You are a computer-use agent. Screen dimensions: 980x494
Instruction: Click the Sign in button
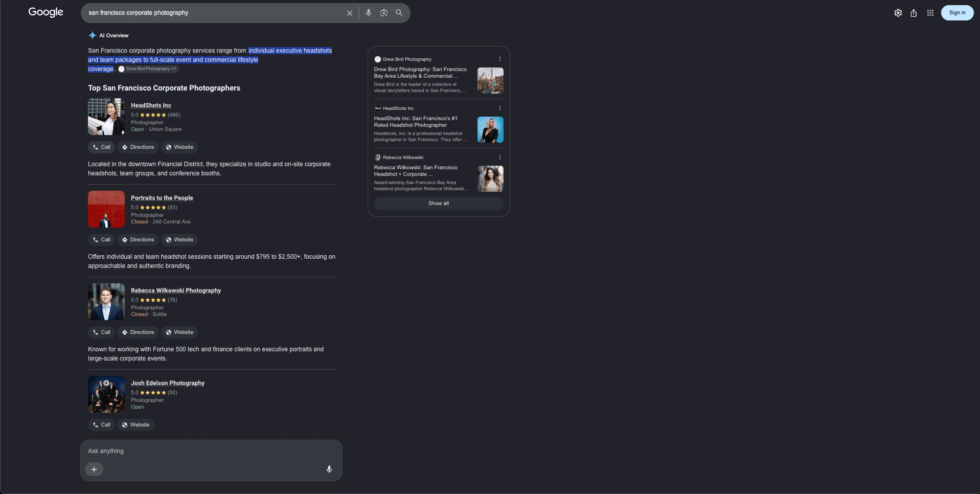tap(958, 13)
